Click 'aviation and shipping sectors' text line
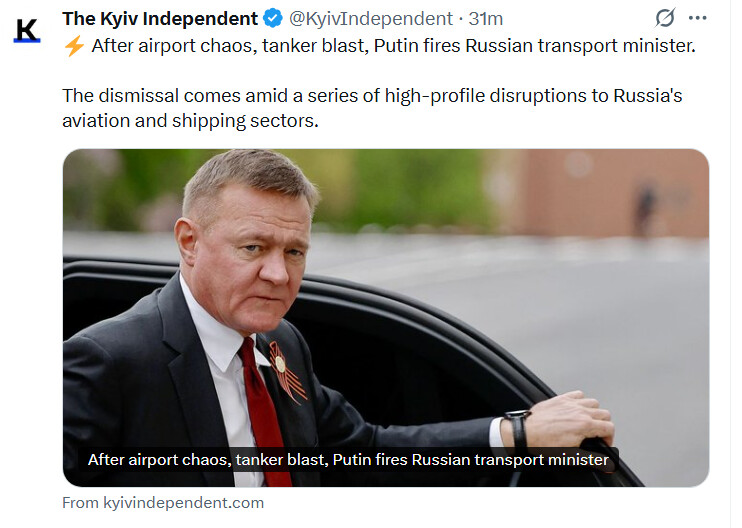 (190, 121)
